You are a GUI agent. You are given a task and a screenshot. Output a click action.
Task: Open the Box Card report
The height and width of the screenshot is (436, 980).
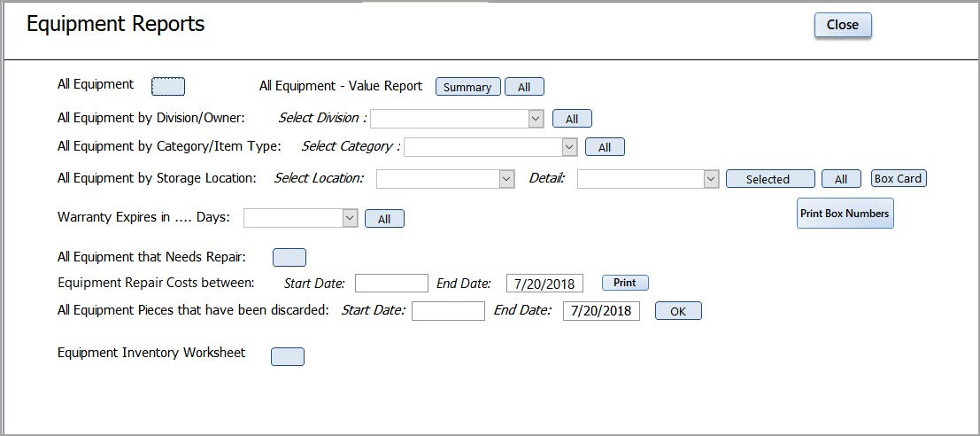point(898,178)
